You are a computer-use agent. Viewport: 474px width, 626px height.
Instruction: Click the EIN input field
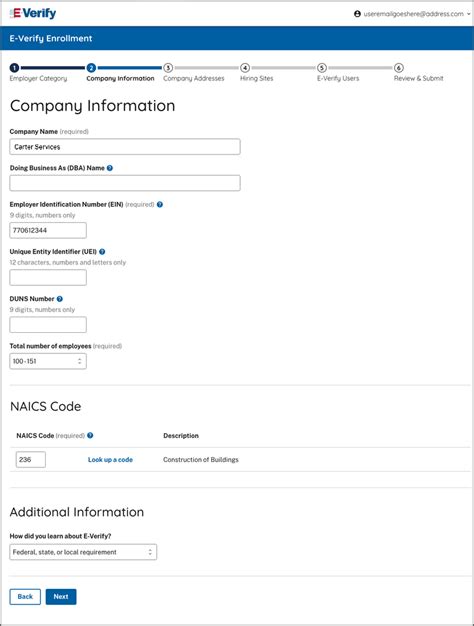[48, 230]
